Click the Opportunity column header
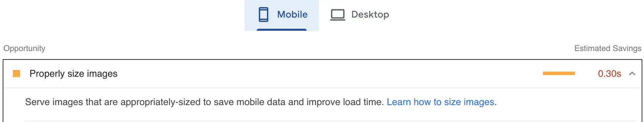 [24, 48]
